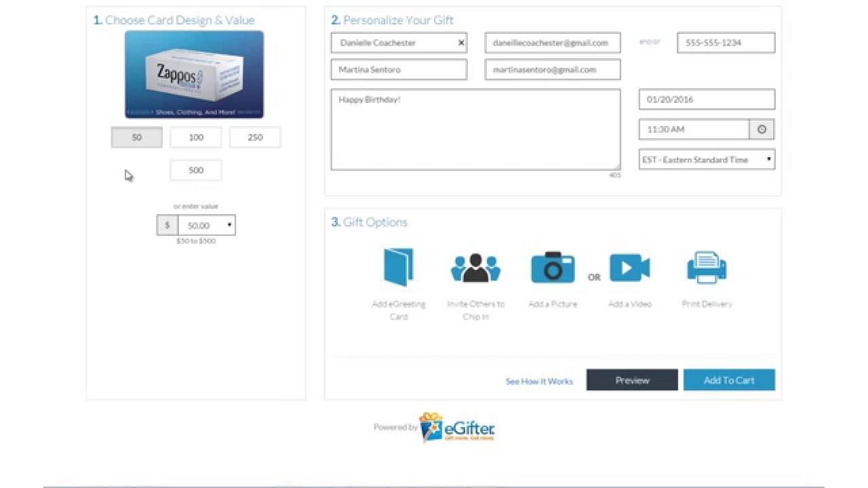Click the Invite Others to Chip In icon
This screenshot has height=488, width=868.
(x=475, y=268)
